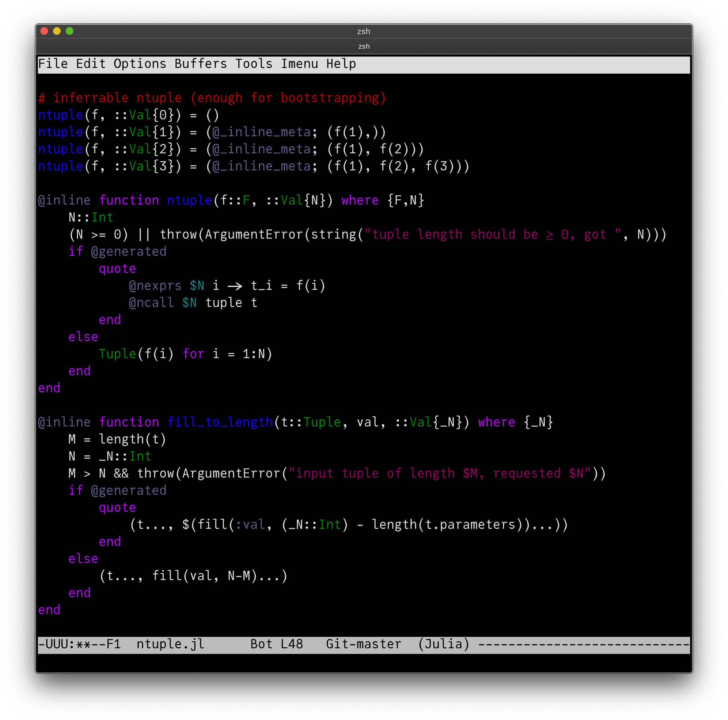Image resolution: width=728 pixels, height=720 pixels.
Task: Click the red comment line about inferrable ntuple
Action: point(213,98)
